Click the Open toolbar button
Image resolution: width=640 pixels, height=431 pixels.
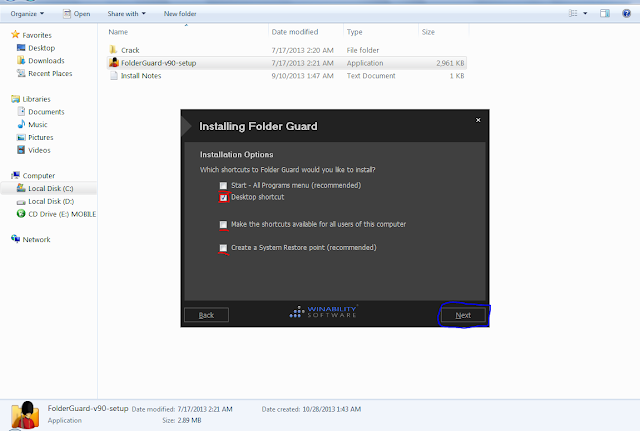pos(77,14)
